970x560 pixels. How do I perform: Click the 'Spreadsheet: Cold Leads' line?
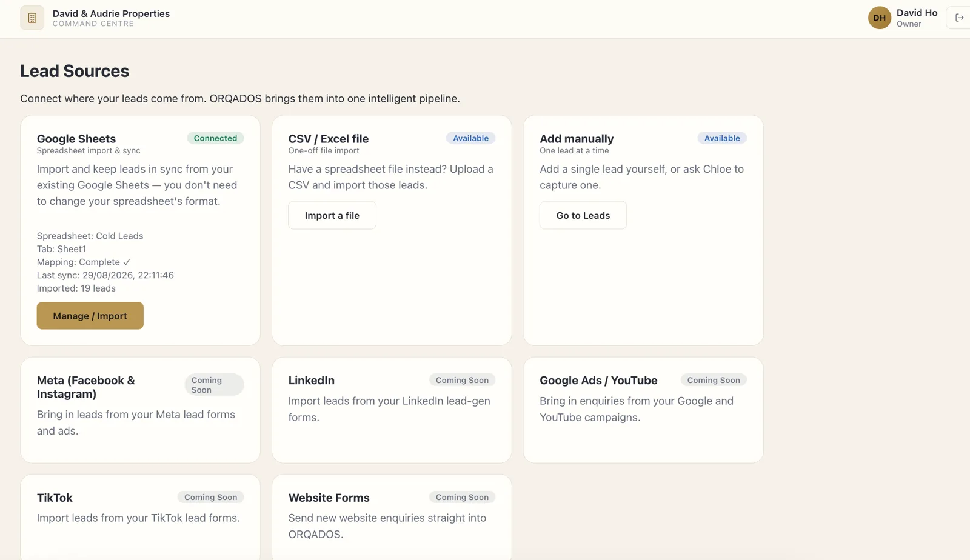tap(90, 236)
